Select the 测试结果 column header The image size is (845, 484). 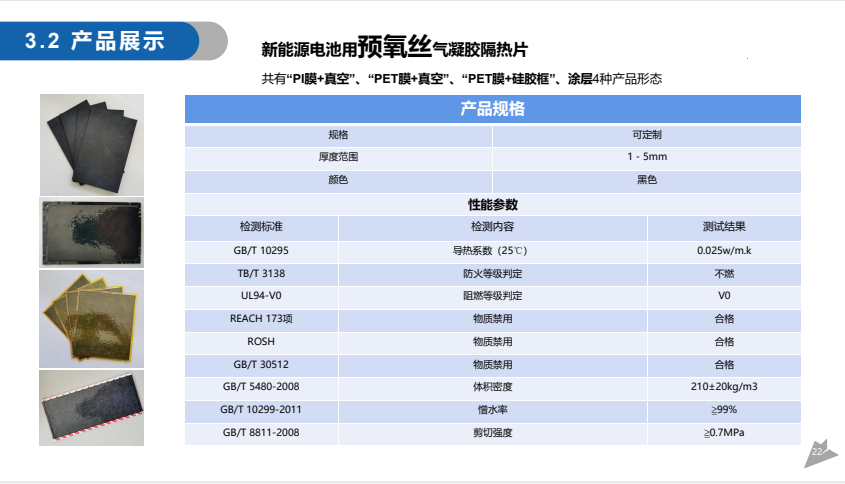click(x=724, y=227)
